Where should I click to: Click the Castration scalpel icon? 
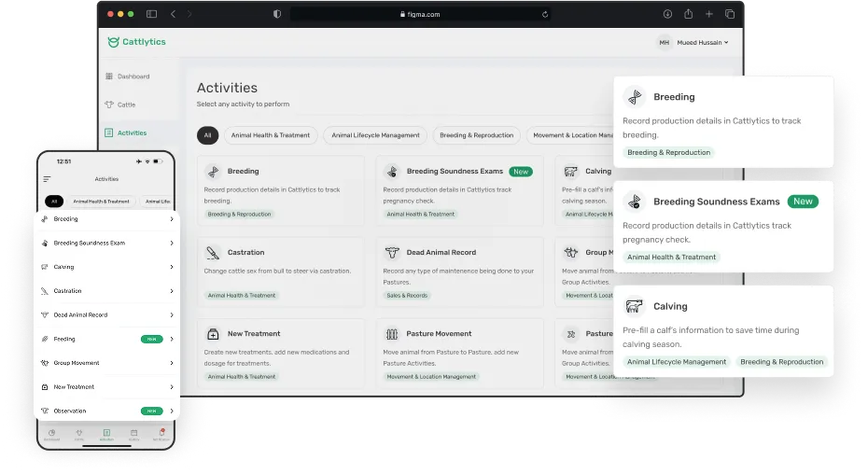(213, 253)
